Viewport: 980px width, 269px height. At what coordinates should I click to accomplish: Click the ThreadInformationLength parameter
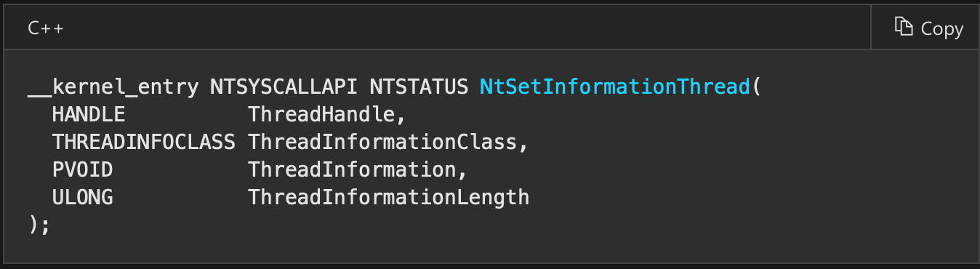click(x=388, y=198)
